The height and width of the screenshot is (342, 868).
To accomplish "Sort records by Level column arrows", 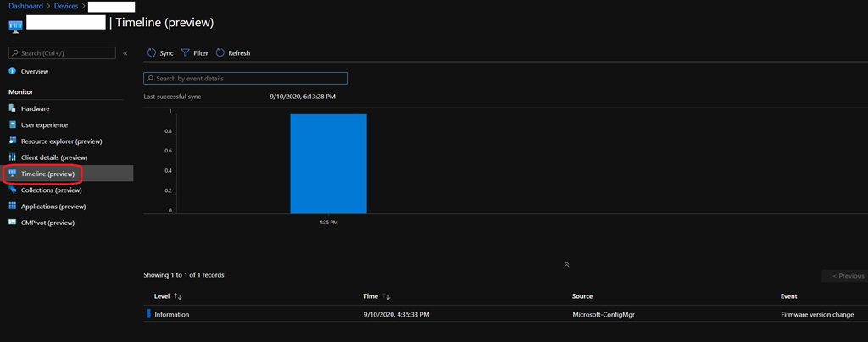I will (178, 296).
